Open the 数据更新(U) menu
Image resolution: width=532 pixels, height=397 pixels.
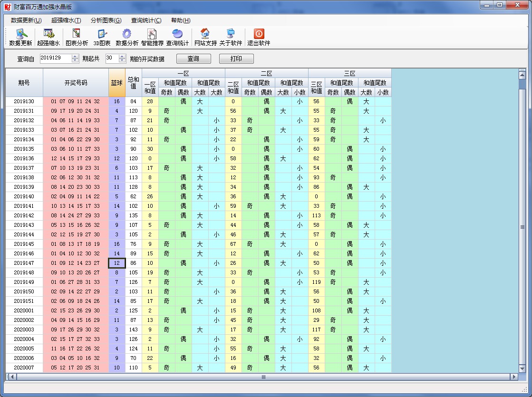[26, 20]
